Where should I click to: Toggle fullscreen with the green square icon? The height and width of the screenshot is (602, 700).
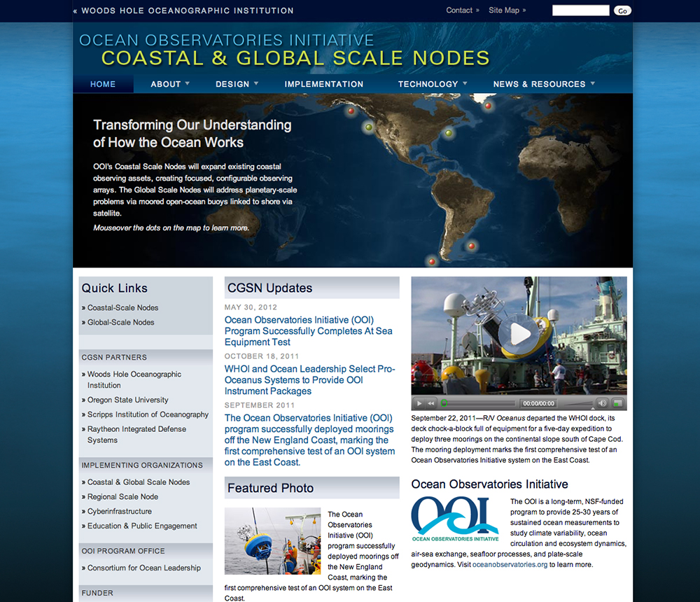point(618,403)
